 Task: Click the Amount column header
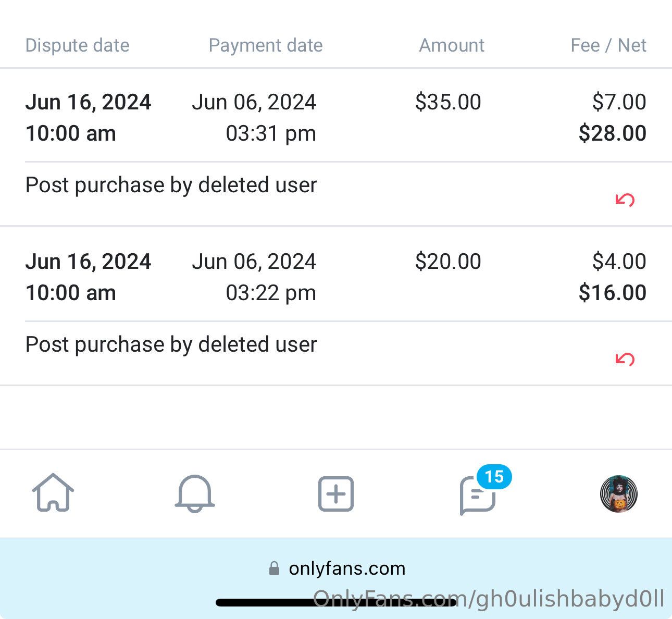point(452,45)
